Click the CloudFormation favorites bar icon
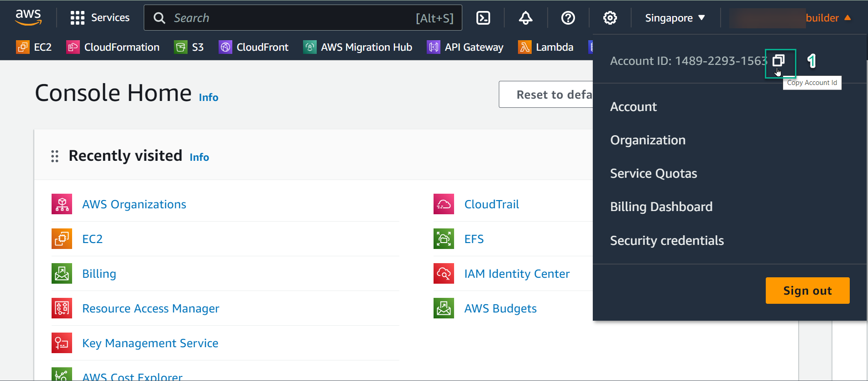The image size is (868, 381). click(73, 47)
